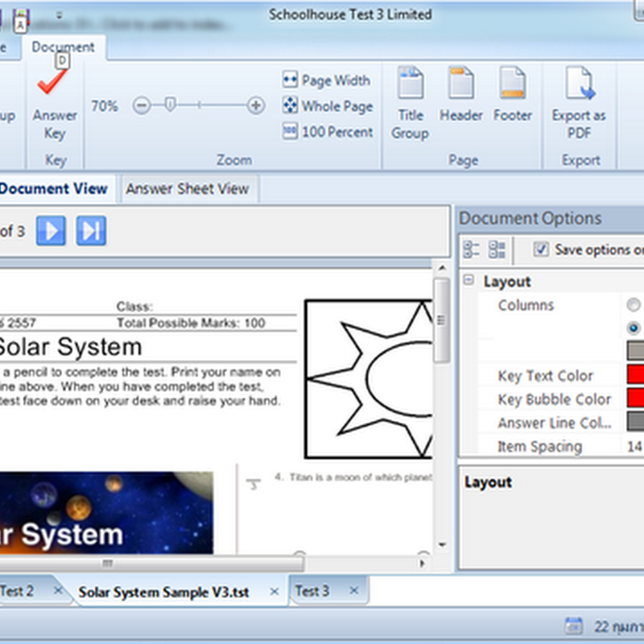Screen dimensions: 644x644
Task: Select the first Columns radio button
Action: (634, 305)
